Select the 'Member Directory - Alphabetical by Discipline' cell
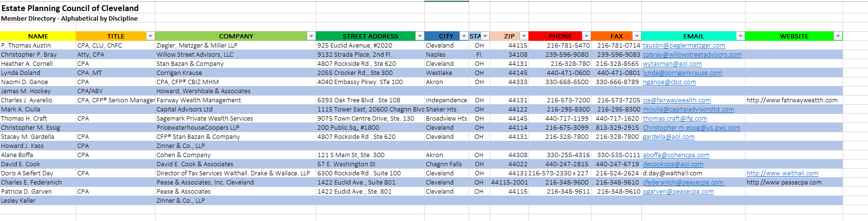Image resolution: width=868 pixels, height=221 pixels. point(69,18)
